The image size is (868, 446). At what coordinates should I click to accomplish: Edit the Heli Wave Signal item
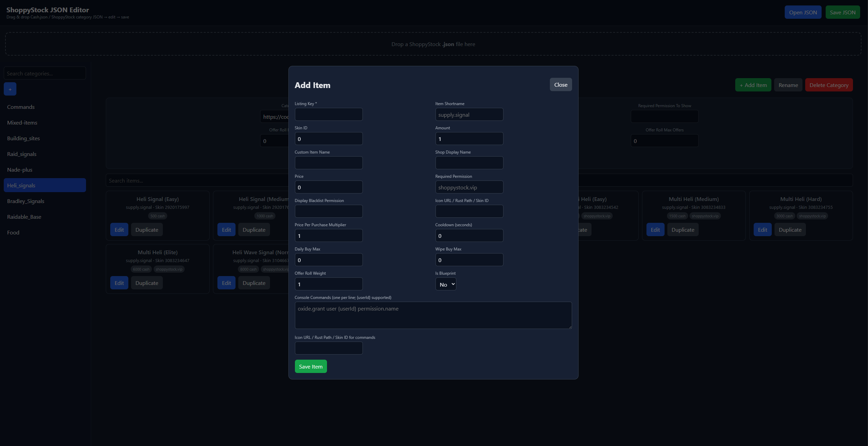[226, 283]
